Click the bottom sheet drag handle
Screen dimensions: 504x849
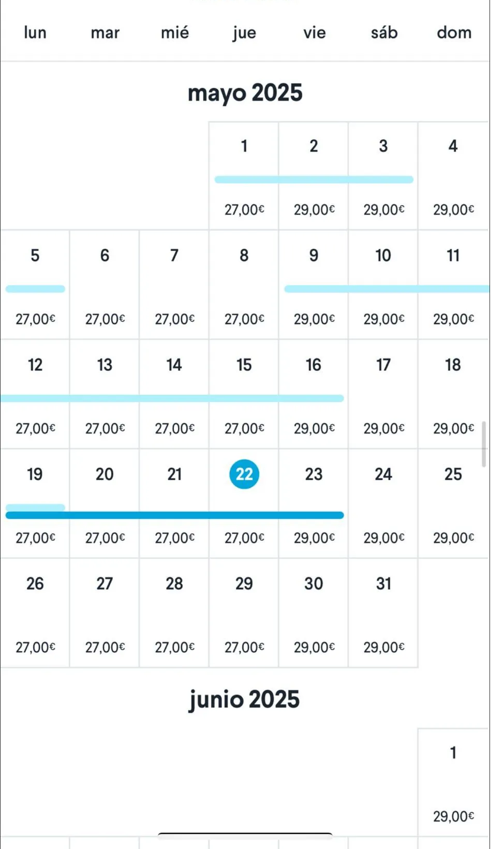[x=245, y=834]
